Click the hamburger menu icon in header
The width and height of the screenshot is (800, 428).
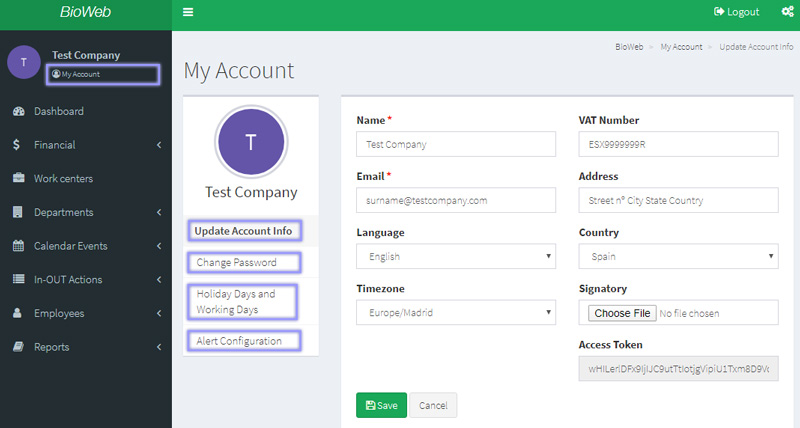coord(188,13)
